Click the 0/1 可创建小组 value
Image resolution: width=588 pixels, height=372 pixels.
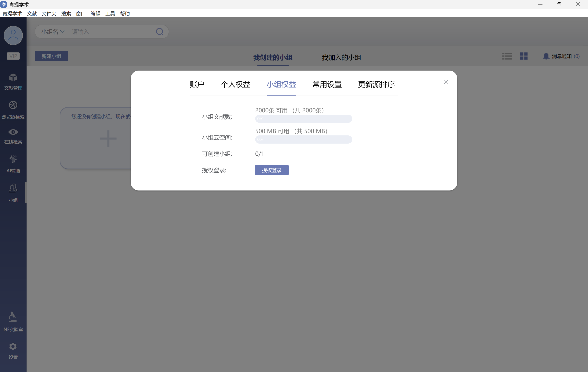point(259,154)
